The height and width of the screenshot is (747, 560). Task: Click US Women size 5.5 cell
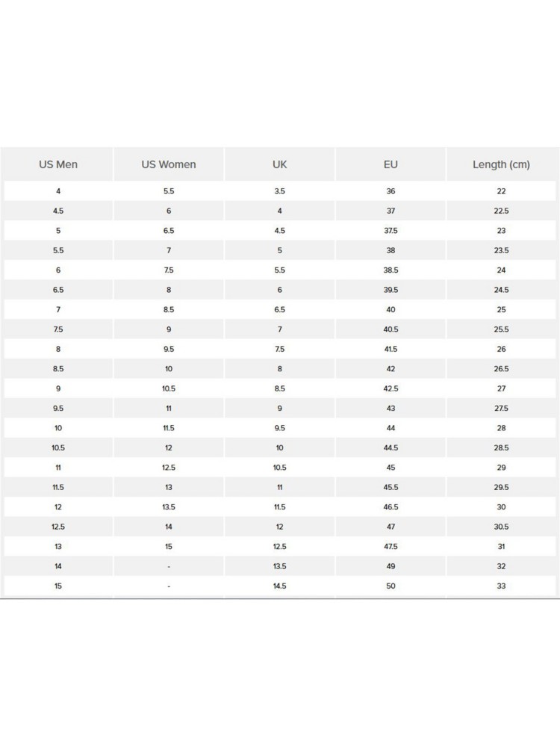[x=169, y=191]
